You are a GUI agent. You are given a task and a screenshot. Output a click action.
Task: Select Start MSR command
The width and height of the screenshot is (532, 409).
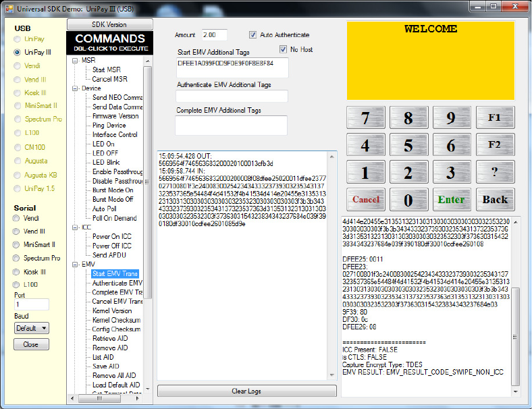point(107,70)
